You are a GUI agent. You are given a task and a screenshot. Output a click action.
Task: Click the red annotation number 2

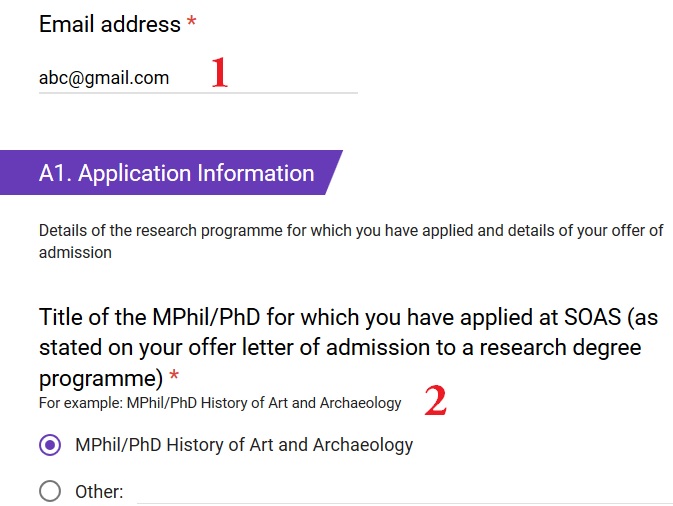[x=435, y=401]
